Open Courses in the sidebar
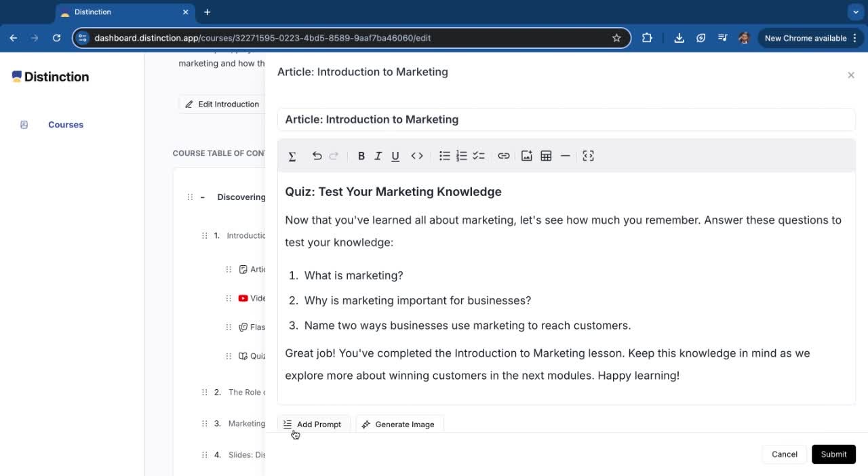Viewport: 868px width, 476px height. pos(65,125)
